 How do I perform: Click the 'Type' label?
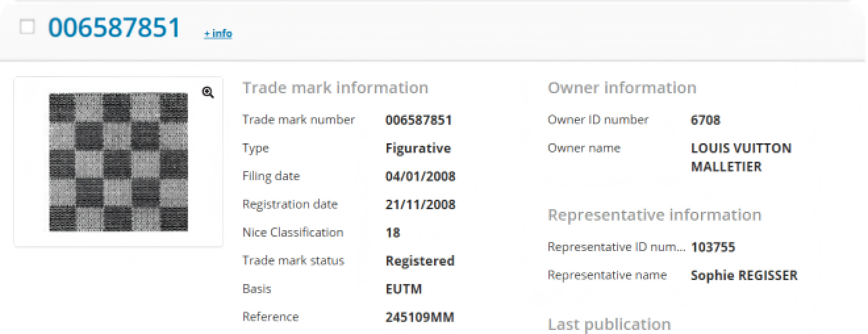click(255, 148)
